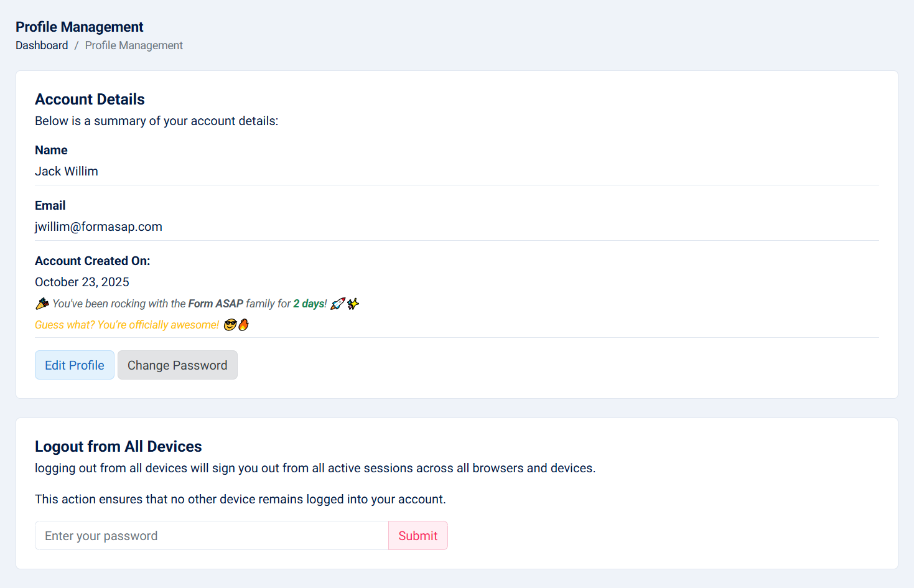
Task: Click the green '2 days' text
Action: pyautogui.click(x=309, y=304)
